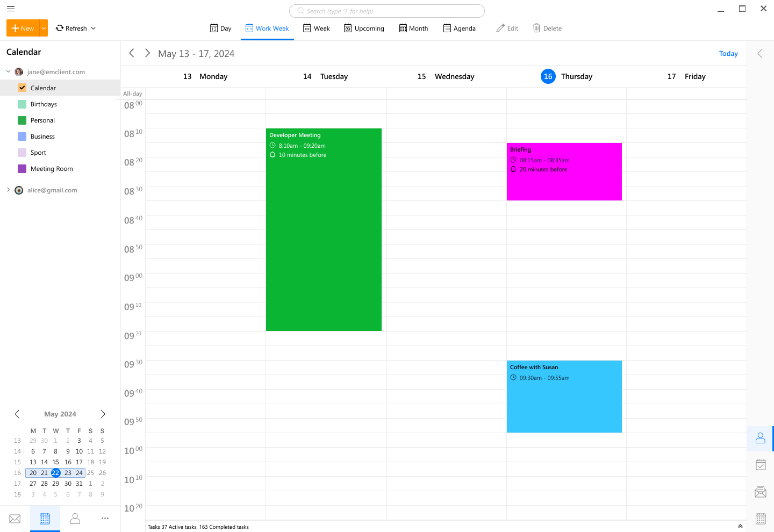Collapse the jane@emclient.com account

click(8, 71)
